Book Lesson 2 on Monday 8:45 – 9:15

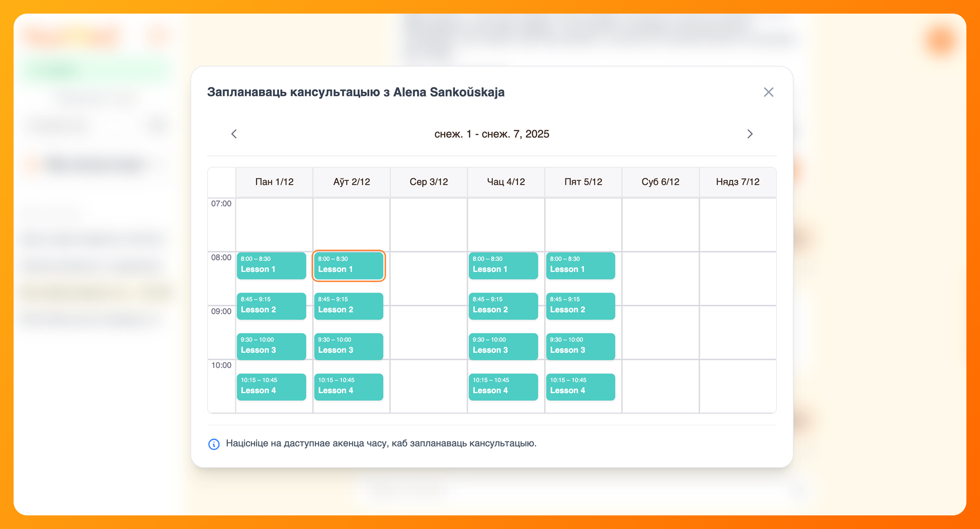coord(271,306)
